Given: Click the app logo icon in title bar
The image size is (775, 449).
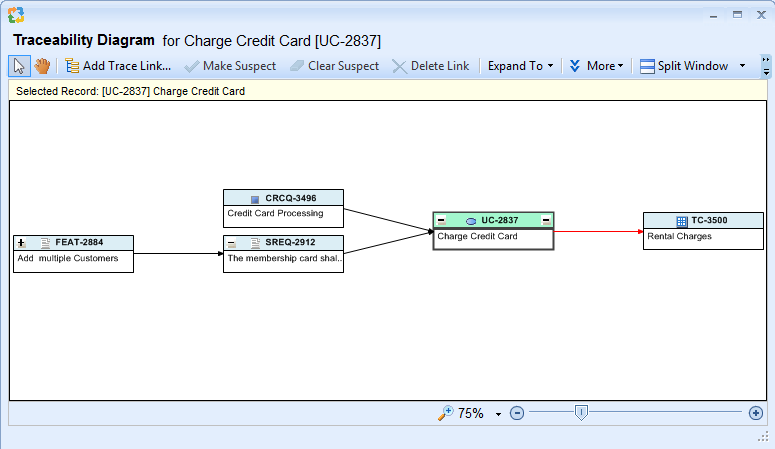Looking at the screenshot, I should (x=15, y=15).
